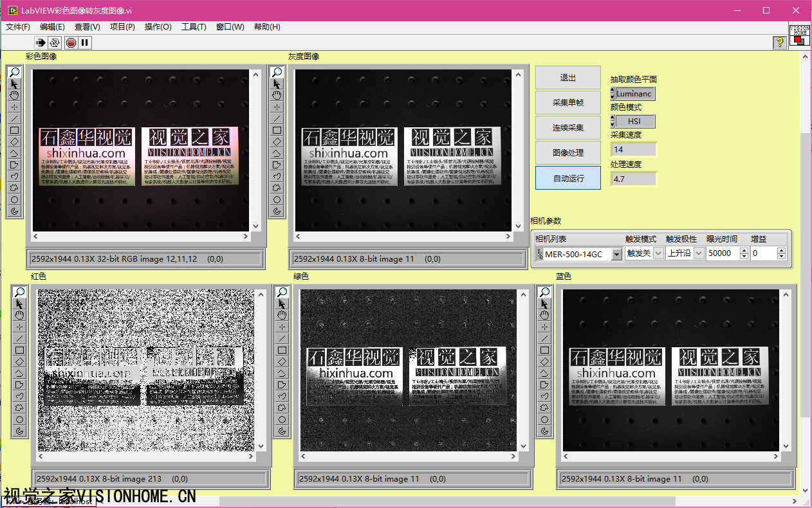Choose the Rectangle ROI tool in 彩色图像 palette
The height and width of the screenshot is (508, 812).
(x=14, y=130)
